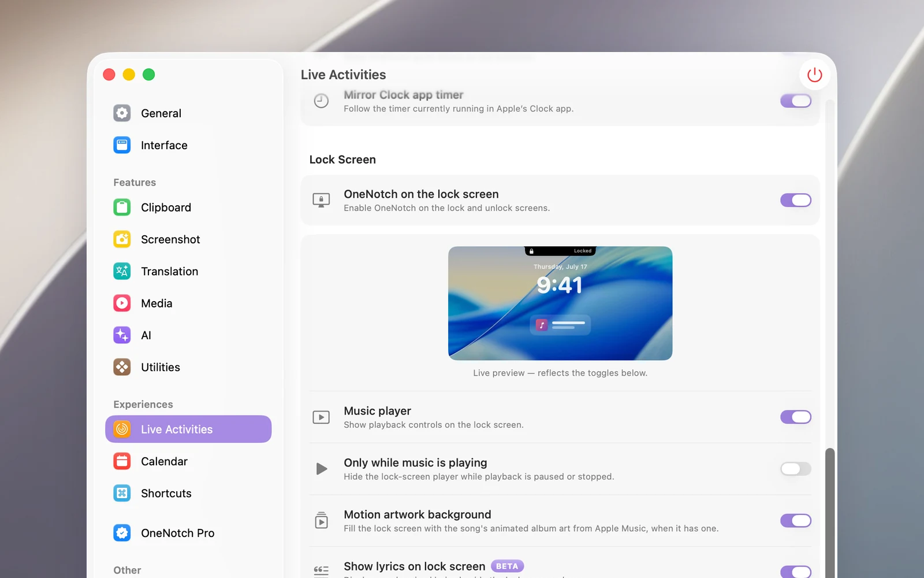Enable Only while music is playing

pyautogui.click(x=796, y=469)
